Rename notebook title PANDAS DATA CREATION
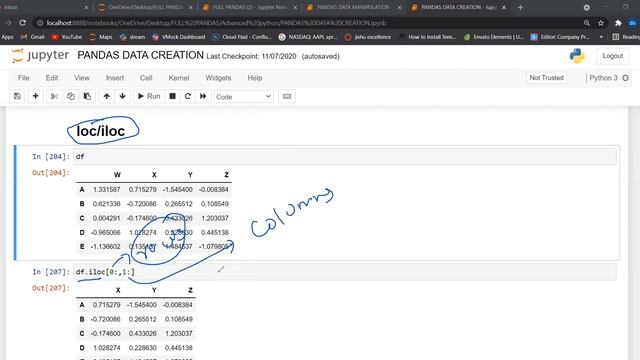Viewport: 640px width, 360px height. 140,56
